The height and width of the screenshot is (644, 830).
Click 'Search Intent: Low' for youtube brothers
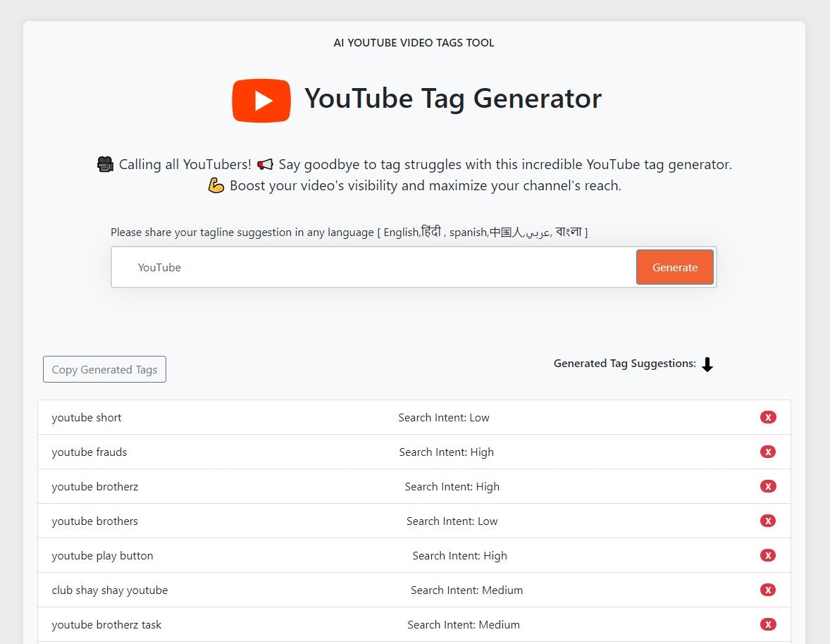click(452, 521)
